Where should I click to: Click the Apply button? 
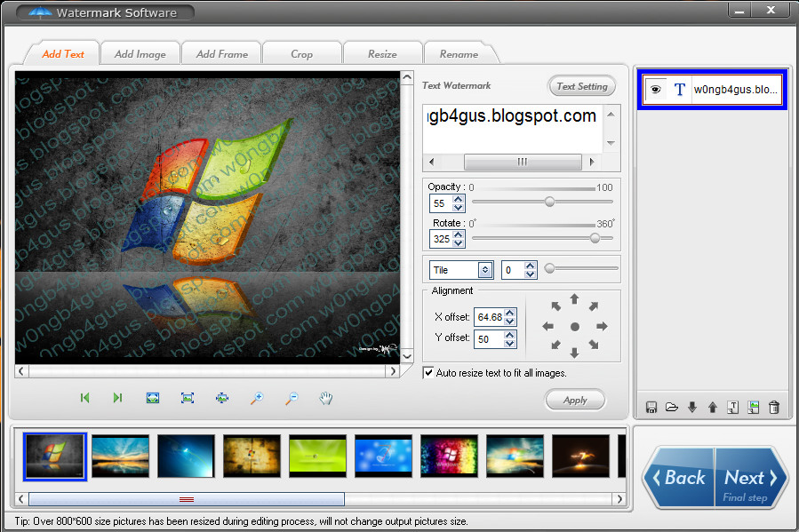pyautogui.click(x=575, y=400)
